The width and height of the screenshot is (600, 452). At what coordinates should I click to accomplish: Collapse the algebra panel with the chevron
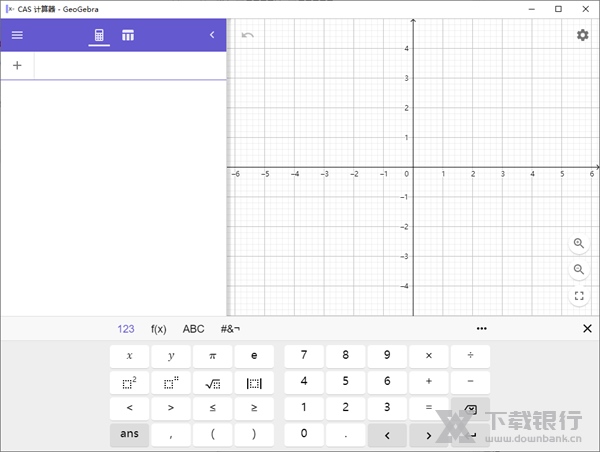(212, 35)
